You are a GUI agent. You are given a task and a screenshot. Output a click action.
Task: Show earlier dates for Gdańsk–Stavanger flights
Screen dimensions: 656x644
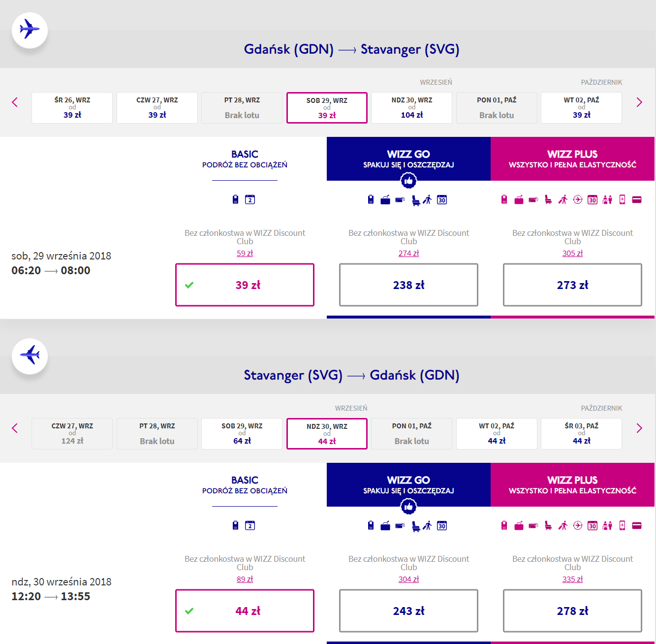[15, 102]
